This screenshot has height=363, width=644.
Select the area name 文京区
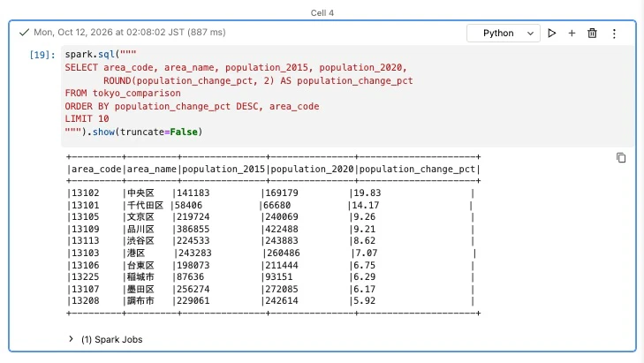point(140,216)
